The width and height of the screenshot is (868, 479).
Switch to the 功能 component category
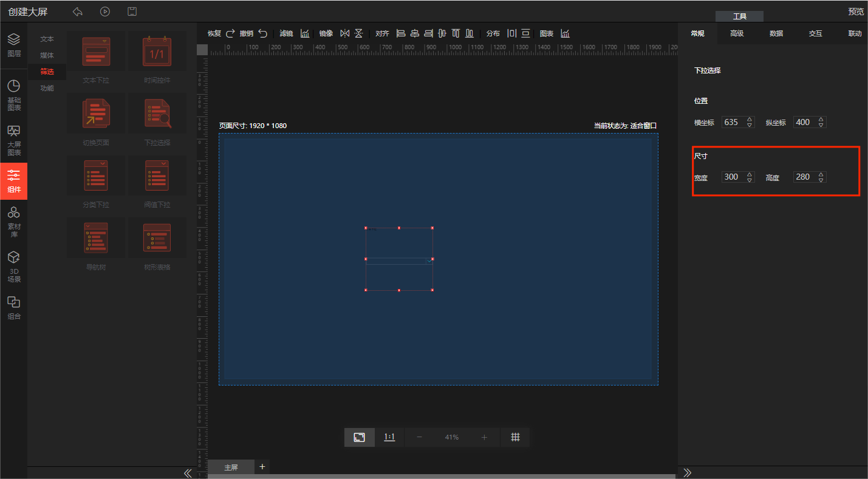tap(47, 88)
